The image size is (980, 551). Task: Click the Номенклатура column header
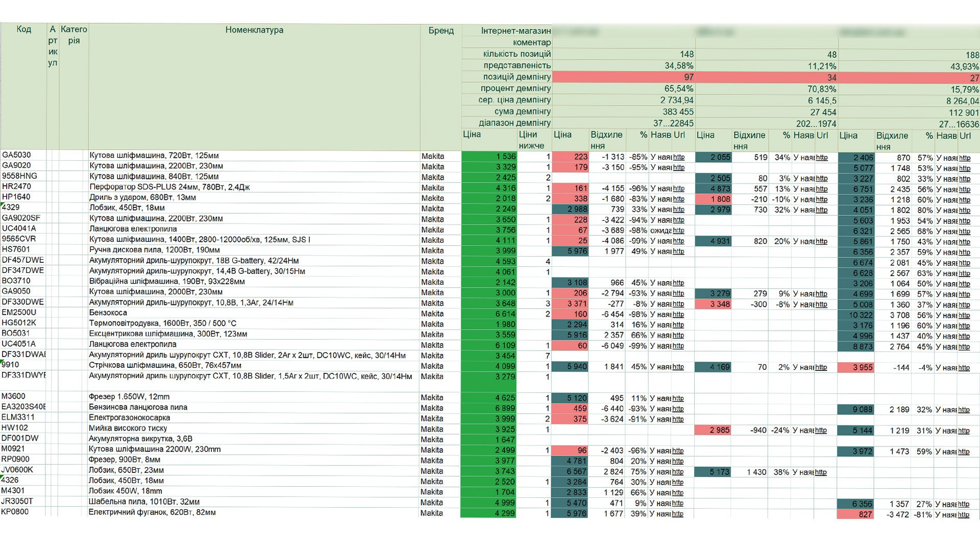pyautogui.click(x=254, y=30)
